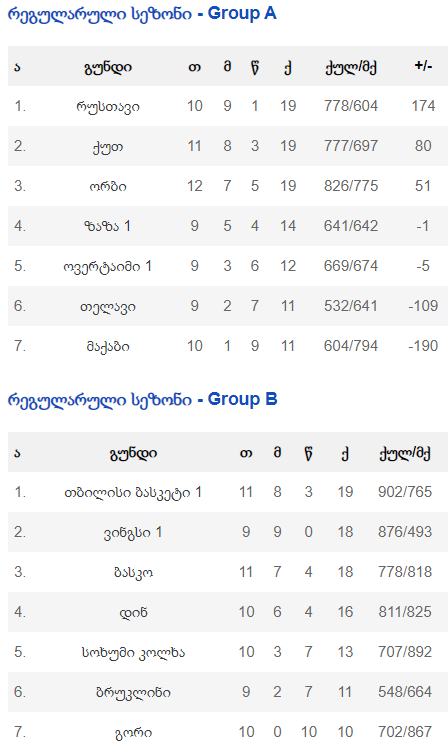The image size is (448, 755).
Task: Select team სოხუმი კოლხა
Action: 133,652
